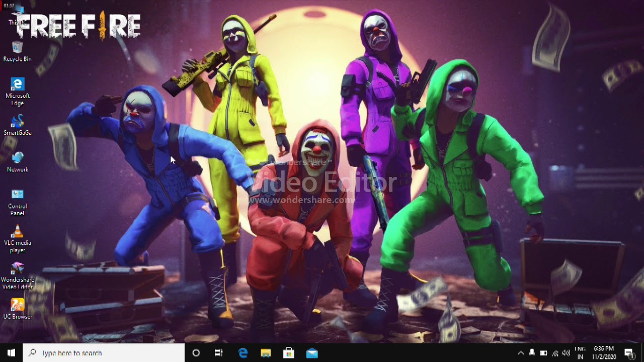Launch Microsoft Edge from the desktop
This screenshot has width=644, height=362.
pos(17,92)
